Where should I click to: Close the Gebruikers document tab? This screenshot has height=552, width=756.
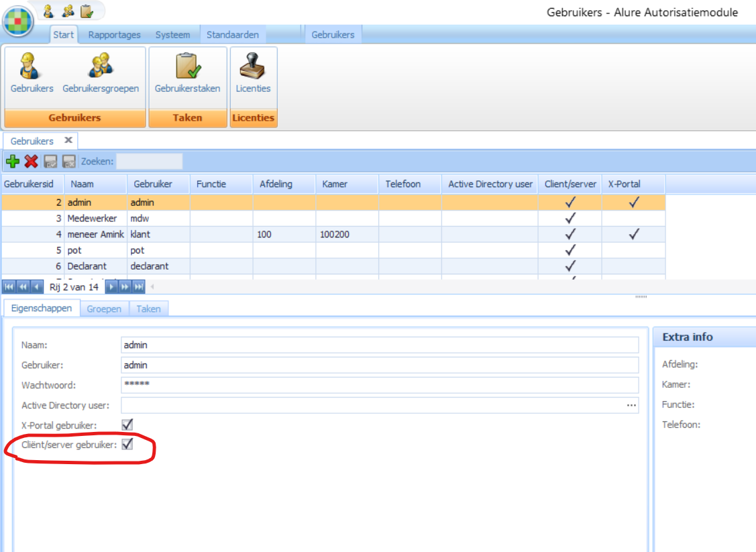(x=68, y=141)
